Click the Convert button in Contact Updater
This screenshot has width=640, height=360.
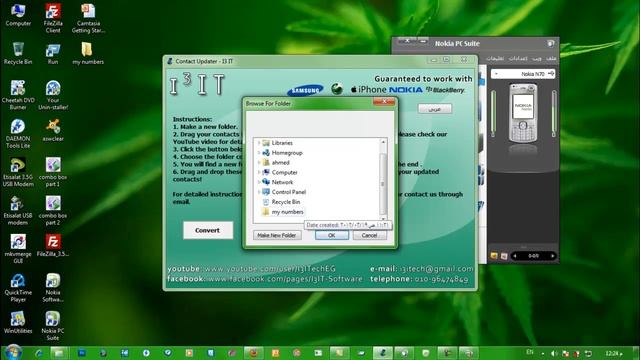click(208, 230)
